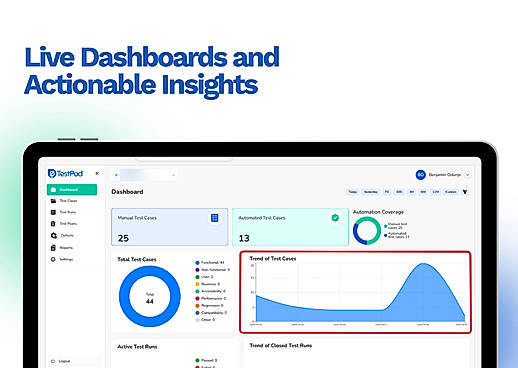Image resolution: width=518 pixels, height=368 pixels.
Task: Toggle the Non-functional legend item
Action: pos(212,270)
